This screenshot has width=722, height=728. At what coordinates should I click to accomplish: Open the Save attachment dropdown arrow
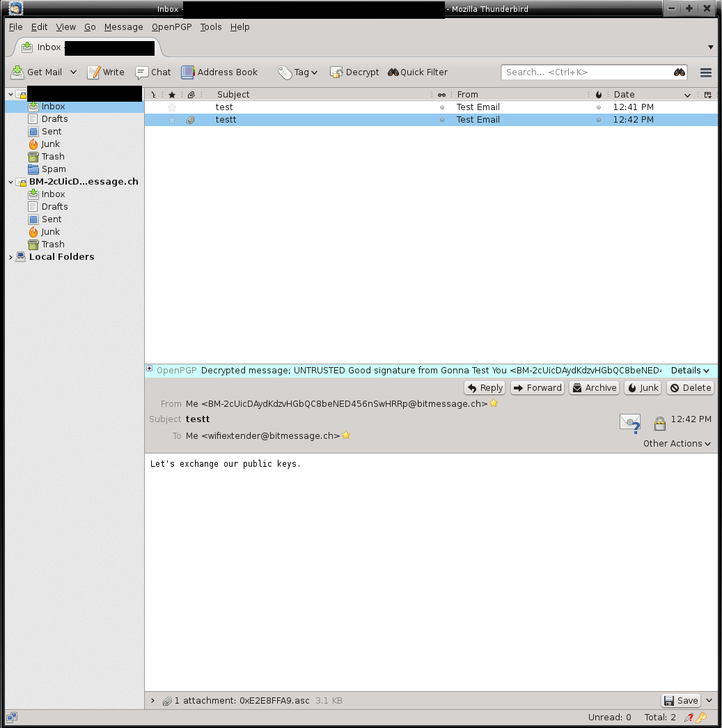coord(709,700)
